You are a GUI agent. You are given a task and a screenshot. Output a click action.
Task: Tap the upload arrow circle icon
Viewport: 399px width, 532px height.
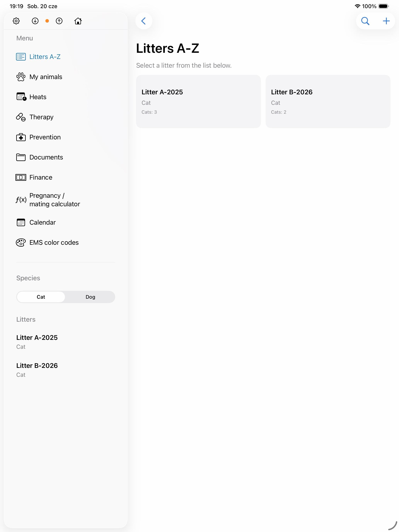[59, 21]
